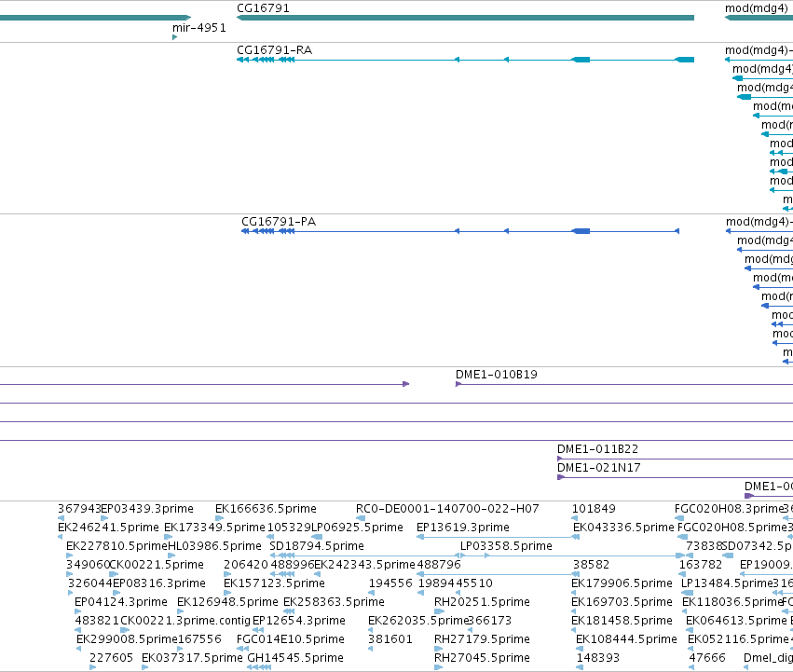Click the FGC020H08.3prime EST label

729,509
